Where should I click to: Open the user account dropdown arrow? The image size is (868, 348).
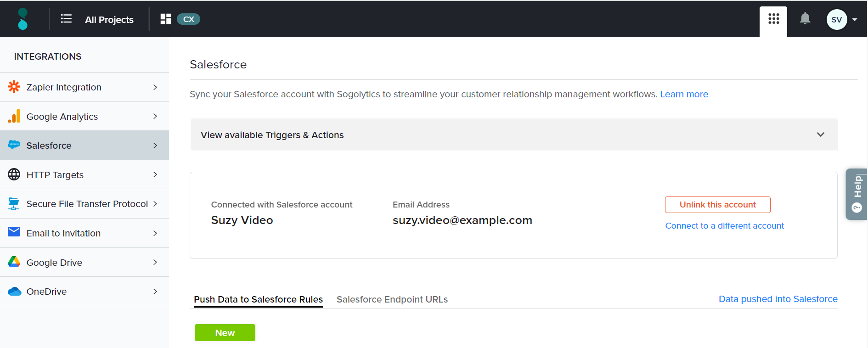click(855, 20)
